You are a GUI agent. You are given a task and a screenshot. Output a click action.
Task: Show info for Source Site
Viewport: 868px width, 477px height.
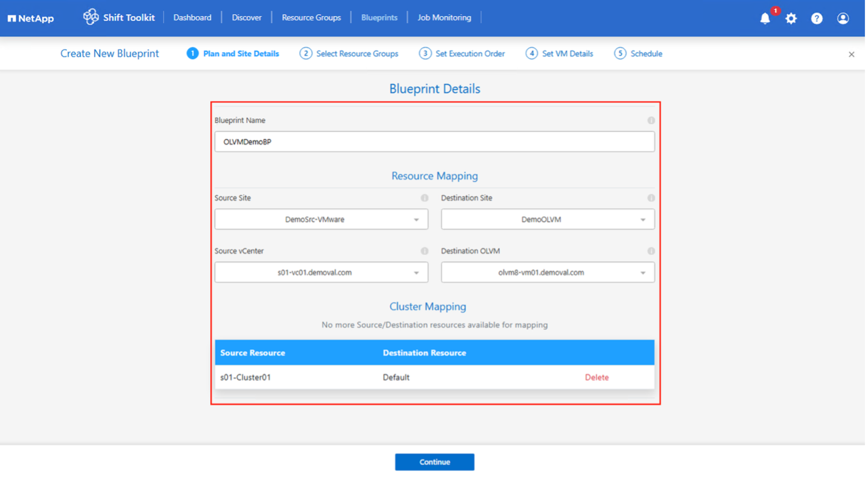click(426, 198)
